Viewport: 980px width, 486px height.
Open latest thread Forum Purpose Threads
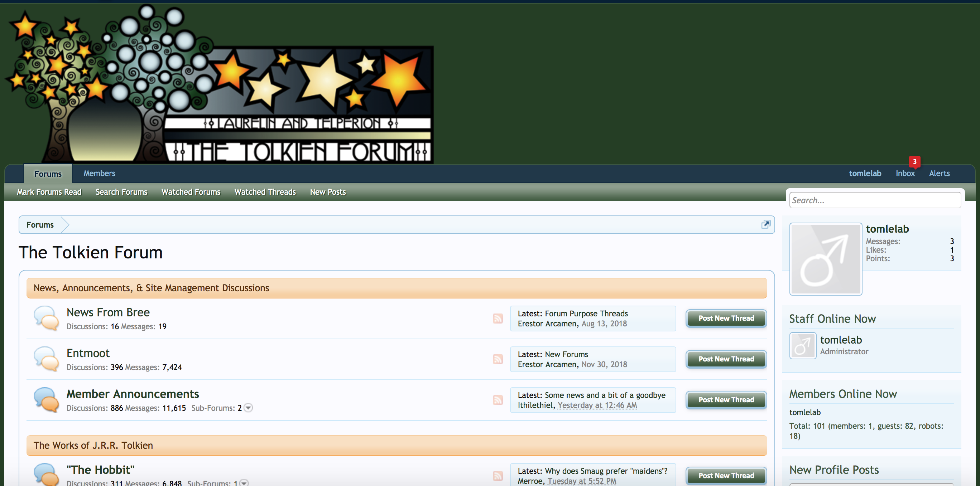coord(586,314)
